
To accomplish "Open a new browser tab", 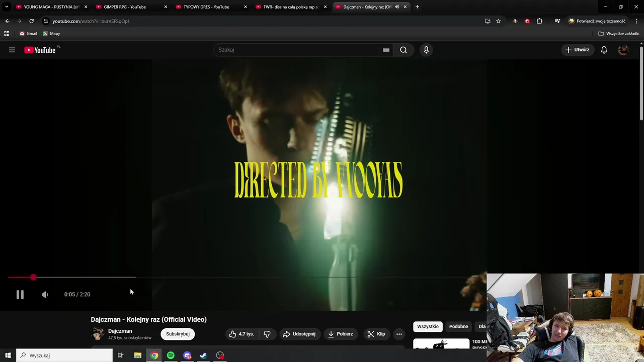I will click(417, 7).
